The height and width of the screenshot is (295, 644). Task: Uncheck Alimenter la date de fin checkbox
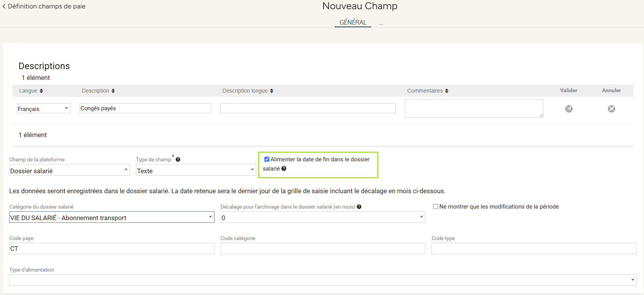[x=267, y=159]
